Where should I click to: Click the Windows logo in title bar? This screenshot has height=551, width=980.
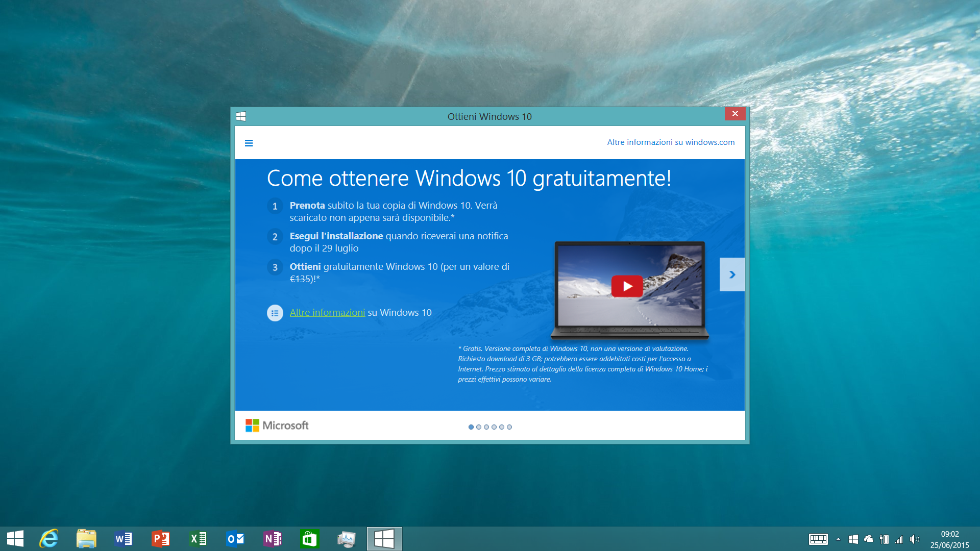tap(241, 116)
